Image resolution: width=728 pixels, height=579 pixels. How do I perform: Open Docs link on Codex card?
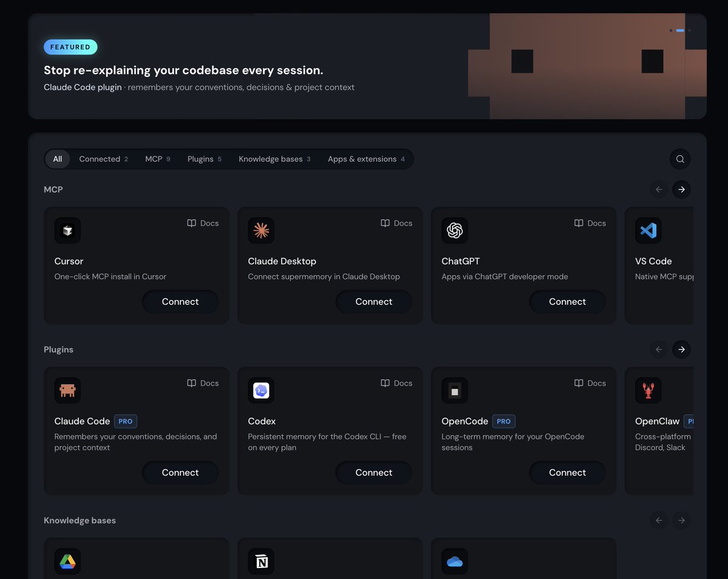click(x=396, y=383)
